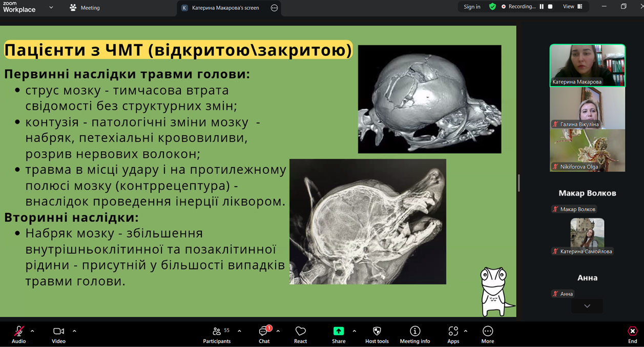Restore down the Zoom window
Viewport: 644px width, 347px height.
coord(624,7)
